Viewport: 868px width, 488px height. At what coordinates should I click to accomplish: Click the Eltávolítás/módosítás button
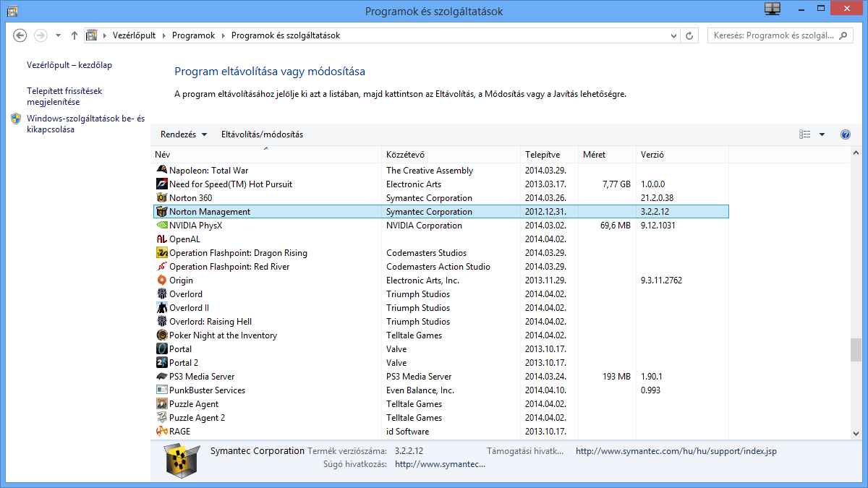pyautogui.click(x=262, y=134)
